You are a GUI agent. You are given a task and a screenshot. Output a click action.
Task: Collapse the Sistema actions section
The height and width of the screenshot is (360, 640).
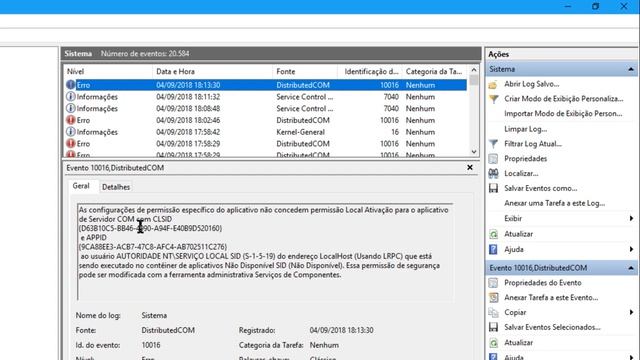click(631, 69)
